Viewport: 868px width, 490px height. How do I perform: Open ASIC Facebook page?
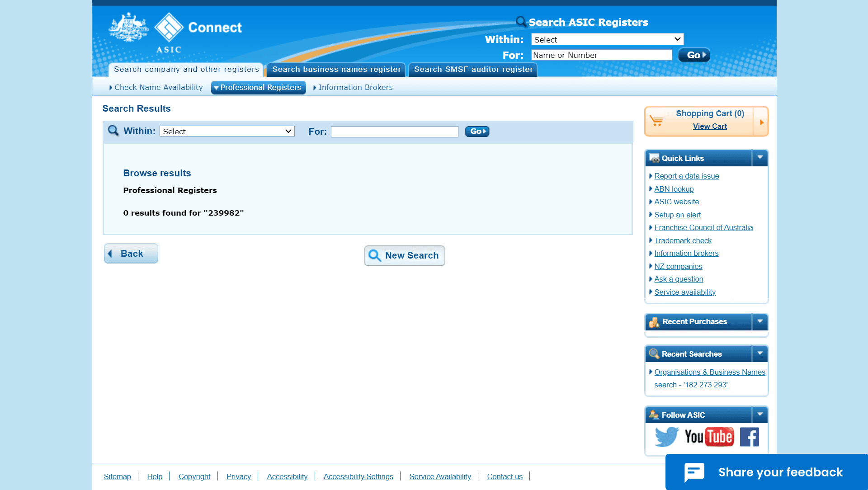click(x=750, y=437)
